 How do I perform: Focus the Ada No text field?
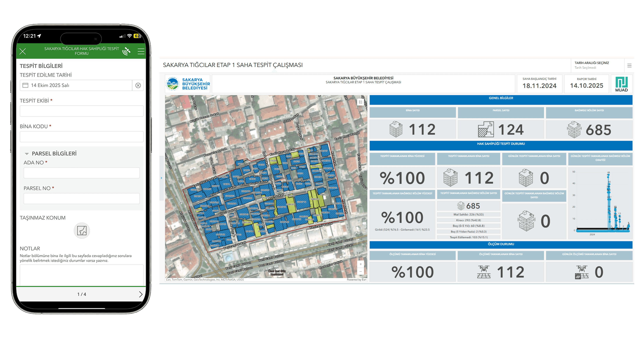(x=81, y=173)
